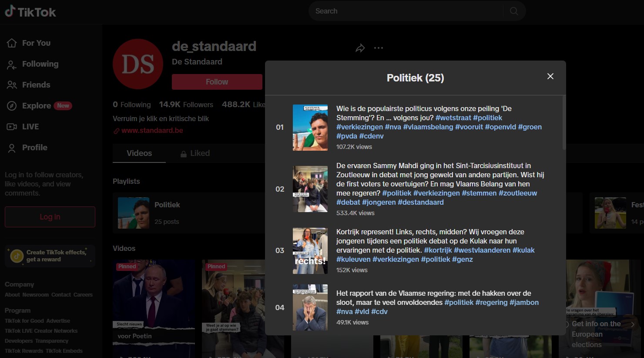
Task: Click the 14.9K Followers count
Action: pyautogui.click(x=186, y=105)
